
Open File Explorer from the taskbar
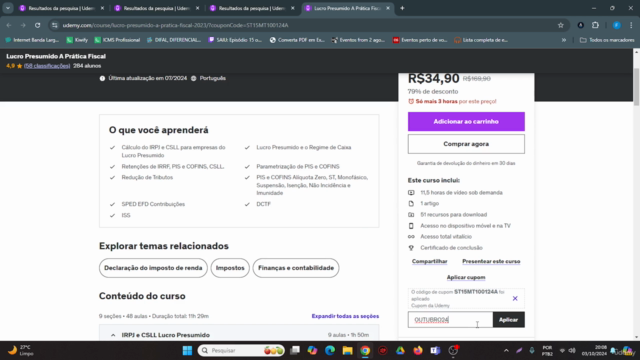[347, 350]
